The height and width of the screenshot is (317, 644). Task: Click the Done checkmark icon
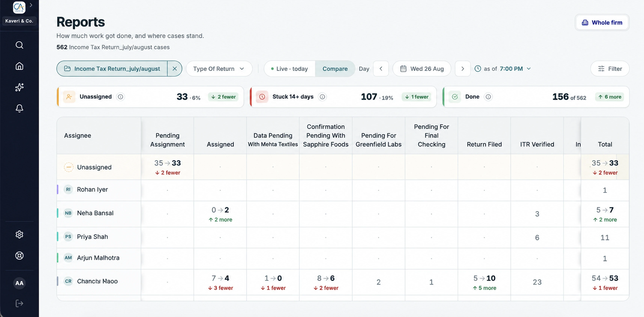tap(455, 97)
